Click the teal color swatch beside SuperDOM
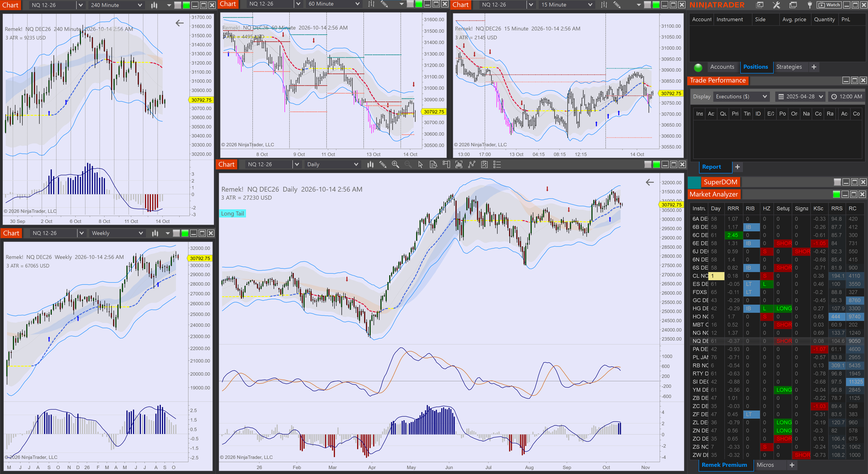This screenshot has height=474, width=868. 694,182
